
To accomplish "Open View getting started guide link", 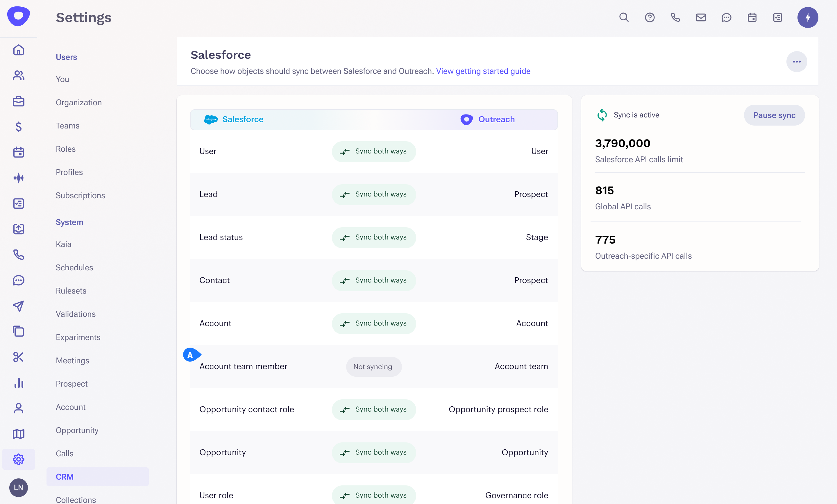I will 483,71.
